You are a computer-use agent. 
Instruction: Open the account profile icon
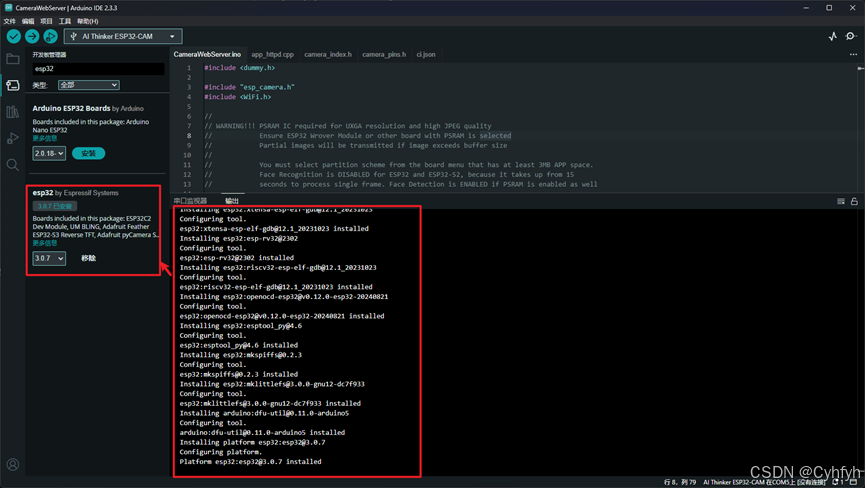pos(13,465)
